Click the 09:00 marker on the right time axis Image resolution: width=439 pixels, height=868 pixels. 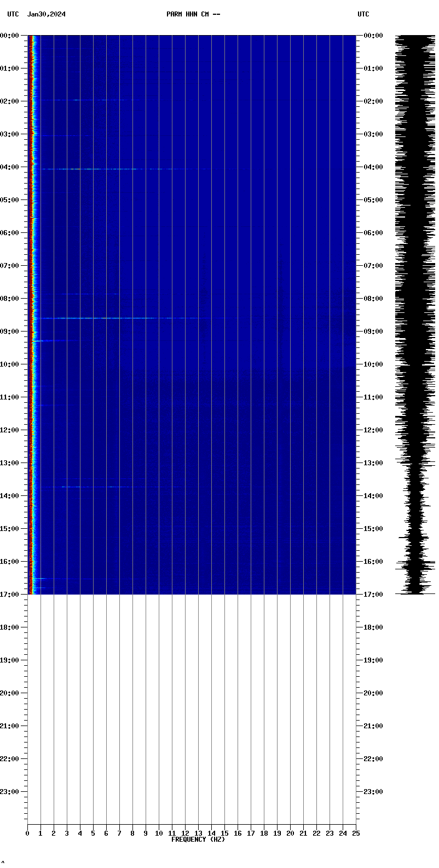(372, 332)
